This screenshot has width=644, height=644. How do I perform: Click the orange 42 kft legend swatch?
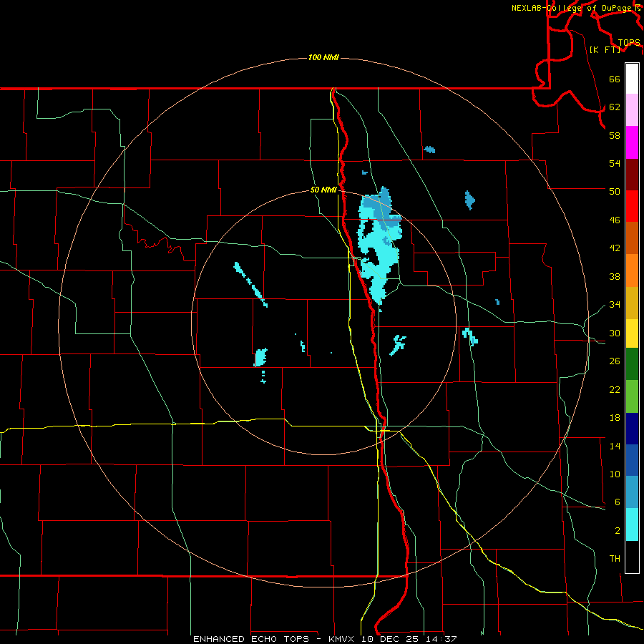(632, 270)
